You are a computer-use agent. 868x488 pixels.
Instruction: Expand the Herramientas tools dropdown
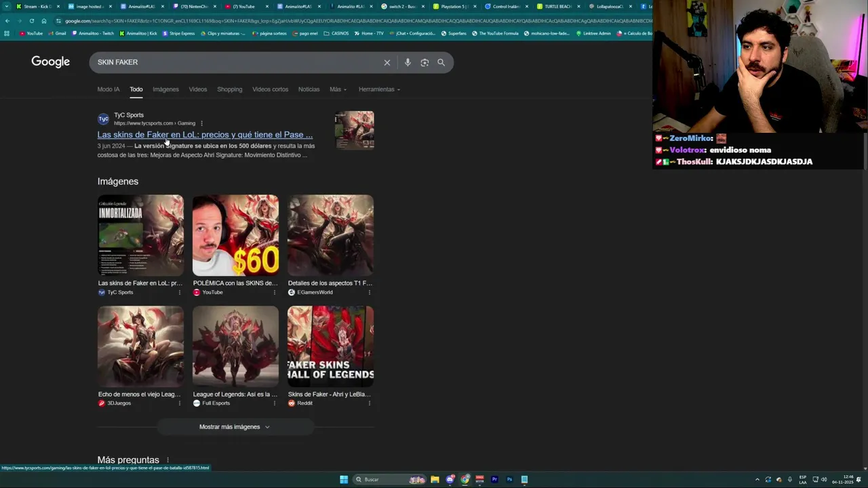pos(379,89)
